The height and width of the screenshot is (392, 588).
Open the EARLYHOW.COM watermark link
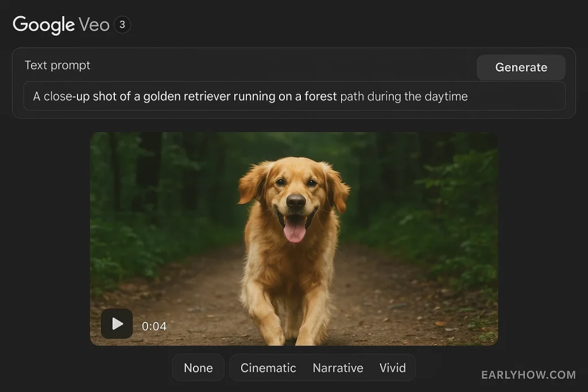(x=528, y=375)
